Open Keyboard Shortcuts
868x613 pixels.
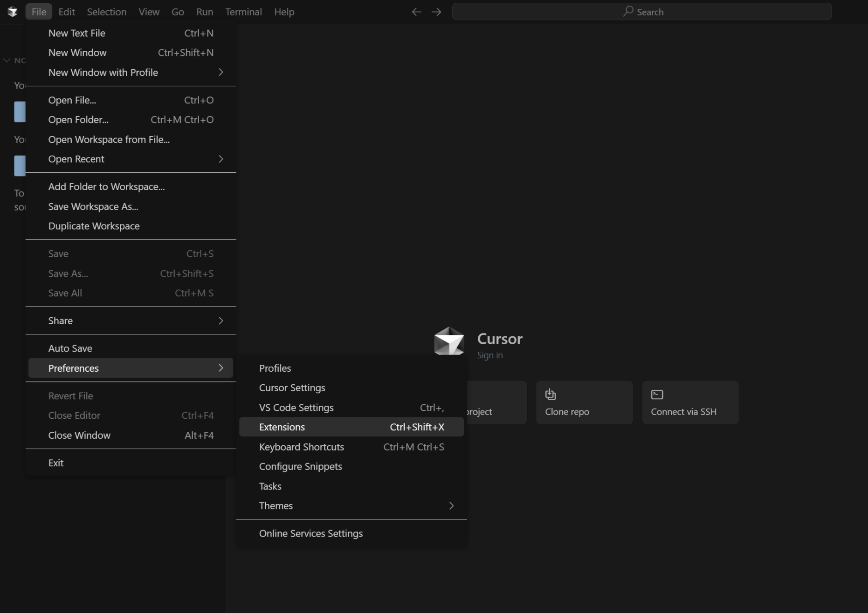tap(351, 447)
